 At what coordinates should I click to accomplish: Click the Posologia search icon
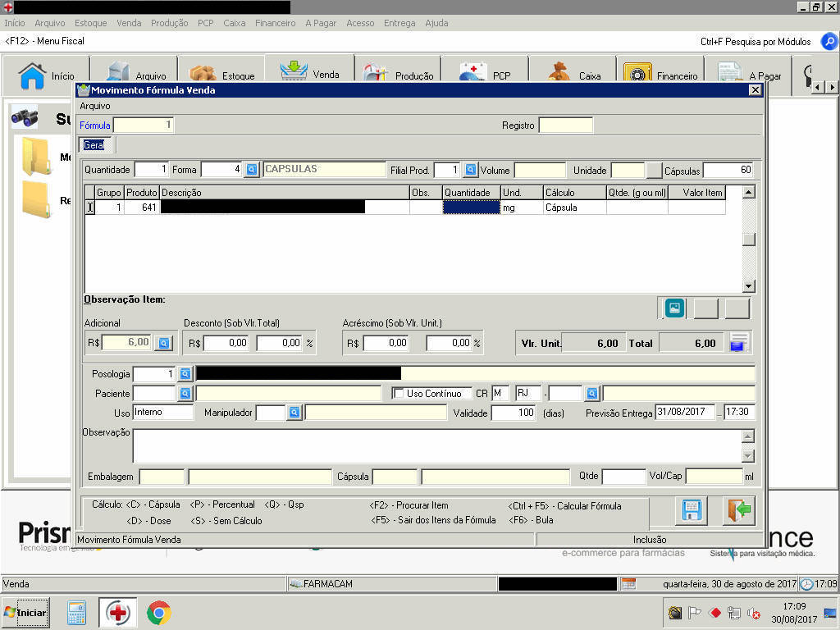tap(185, 373)
